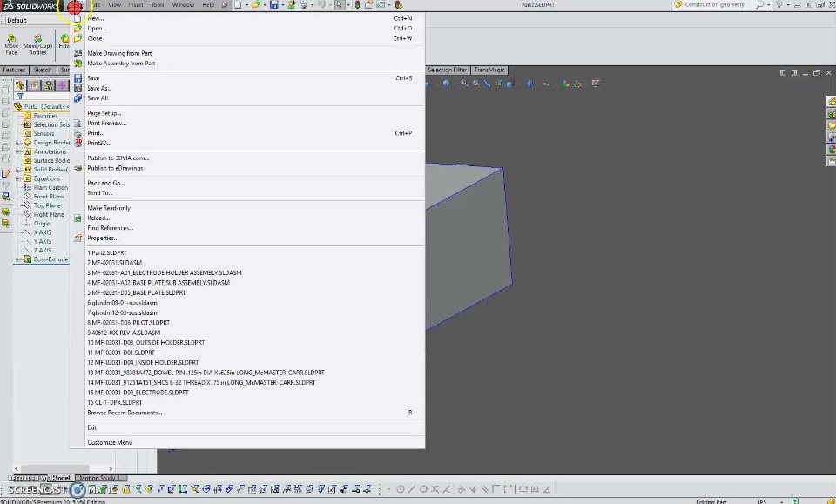Click the View Settings monitor icon

[x=596, y=84]
